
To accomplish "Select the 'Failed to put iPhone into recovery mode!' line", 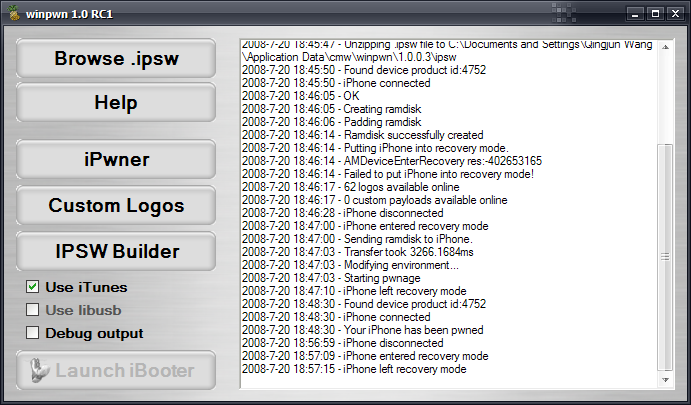I will point(388,174).
